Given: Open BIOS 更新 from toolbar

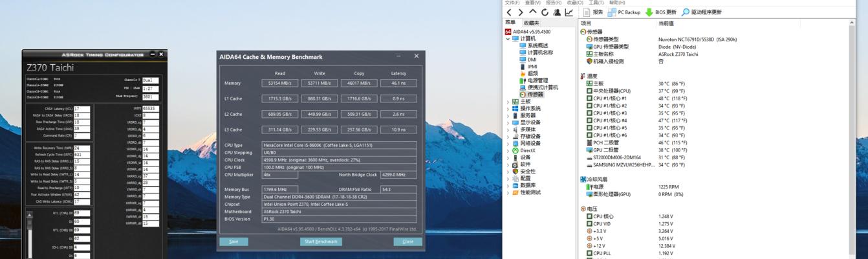Looking at the screenshot, I should tap(660, 12).
